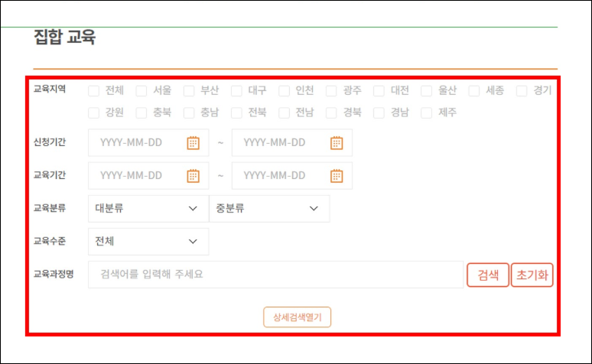
Task: Click the 초기화 reset button
Action: (x=532, y=275)
